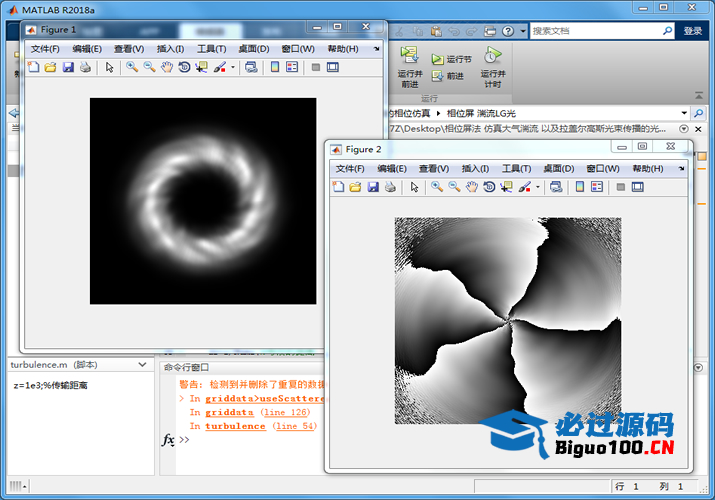Toggle Insert Legend in Figure 2 toolbar
The width and height of the screenshot is (715, 500).
(597, 187)
